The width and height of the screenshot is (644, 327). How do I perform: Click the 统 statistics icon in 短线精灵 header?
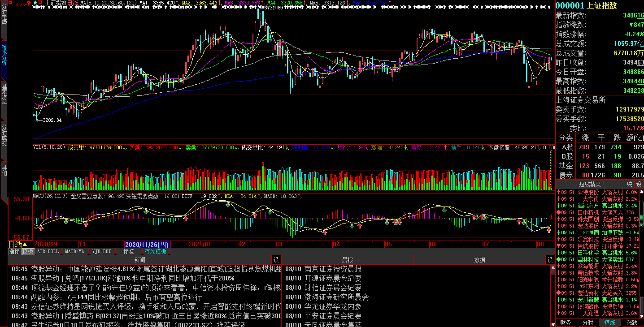click(630, 184)
